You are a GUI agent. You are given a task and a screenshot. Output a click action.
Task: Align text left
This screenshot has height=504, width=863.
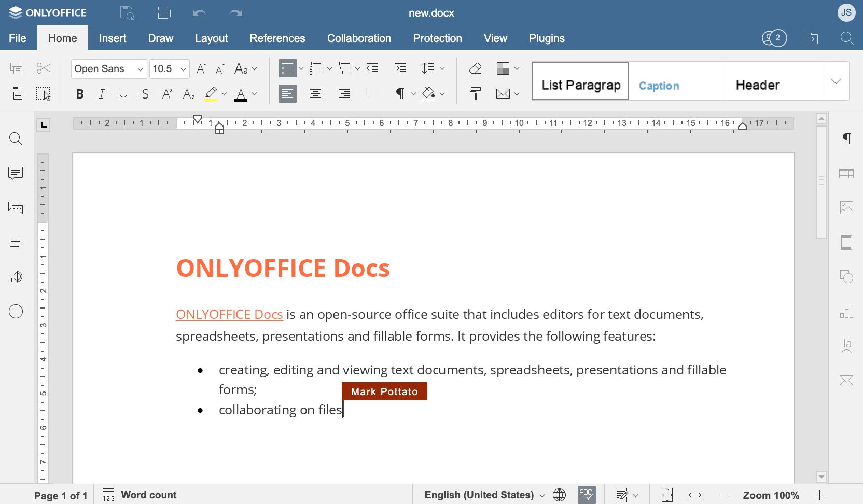click(287, 93)
